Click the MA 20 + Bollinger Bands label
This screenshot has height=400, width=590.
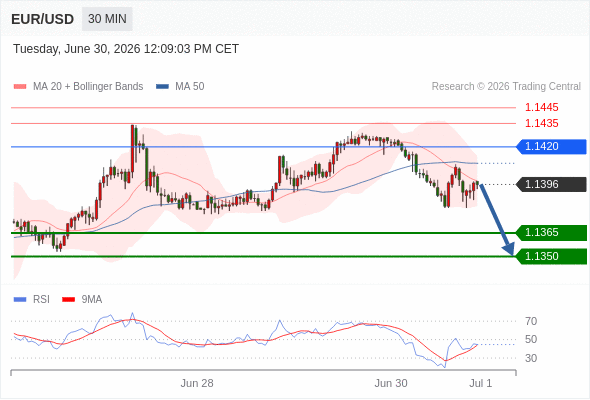click(x=88, y=87)
